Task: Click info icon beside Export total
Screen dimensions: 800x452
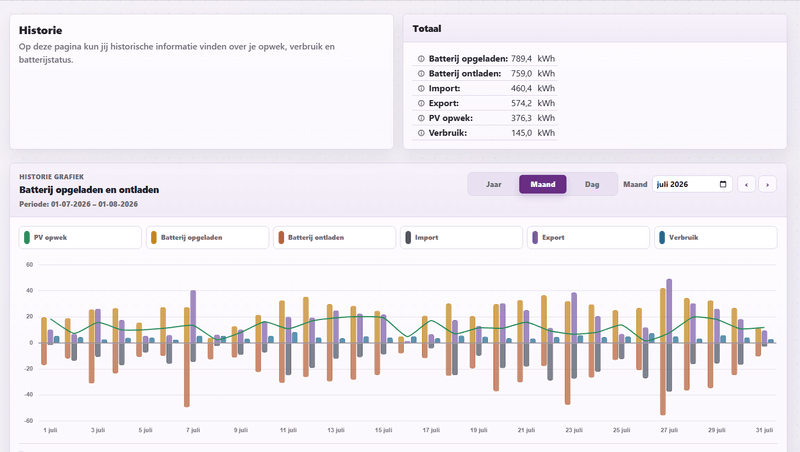Action: 421,103
